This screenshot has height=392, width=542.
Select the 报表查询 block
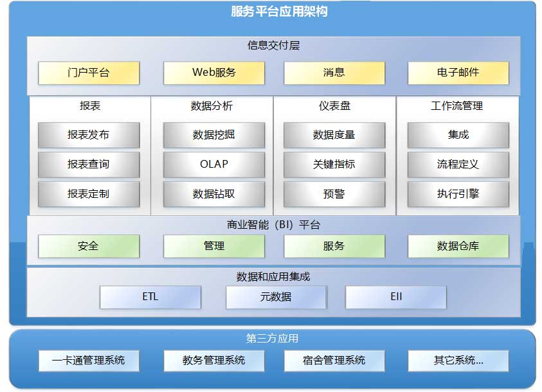click(89, 165)
